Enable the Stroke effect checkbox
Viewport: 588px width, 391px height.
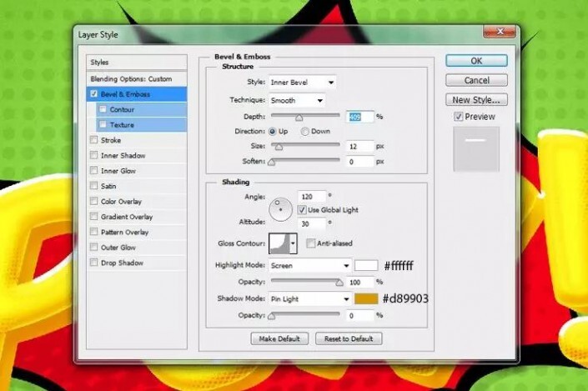93,140
